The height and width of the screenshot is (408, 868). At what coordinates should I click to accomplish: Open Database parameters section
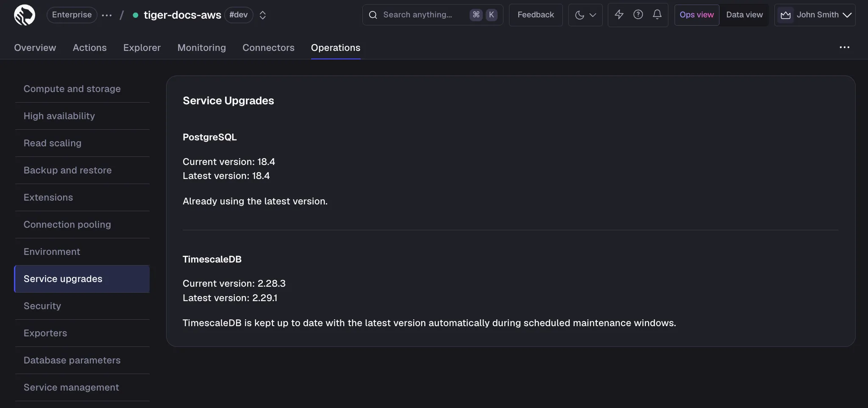pyautogui.click(x=82, y=360)
